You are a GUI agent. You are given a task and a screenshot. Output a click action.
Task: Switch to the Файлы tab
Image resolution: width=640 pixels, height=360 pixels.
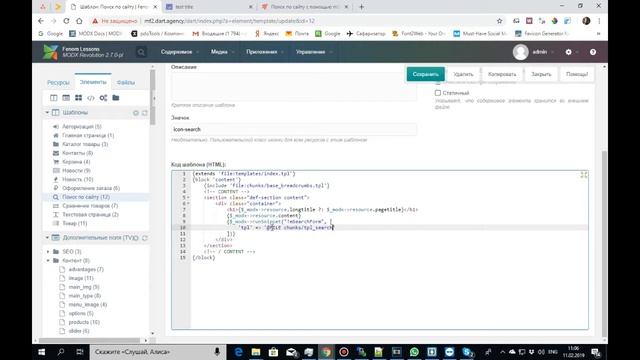(126, 82)
